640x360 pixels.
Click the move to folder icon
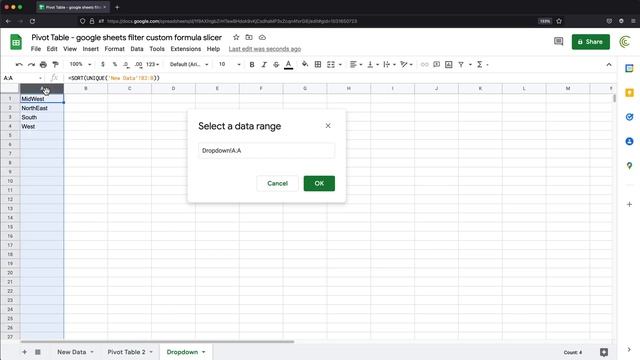[249, 37]
